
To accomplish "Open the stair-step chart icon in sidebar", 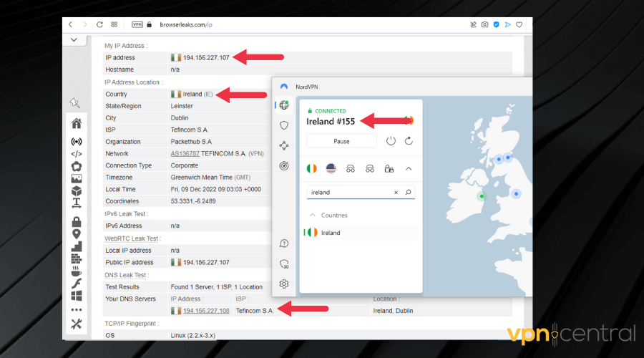I will click(x=77, y=246).
